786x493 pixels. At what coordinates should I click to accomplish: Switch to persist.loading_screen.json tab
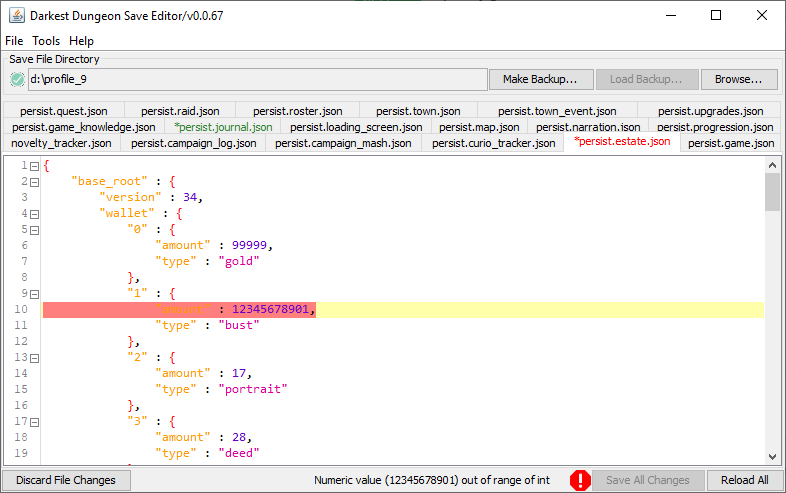(356, 127)
